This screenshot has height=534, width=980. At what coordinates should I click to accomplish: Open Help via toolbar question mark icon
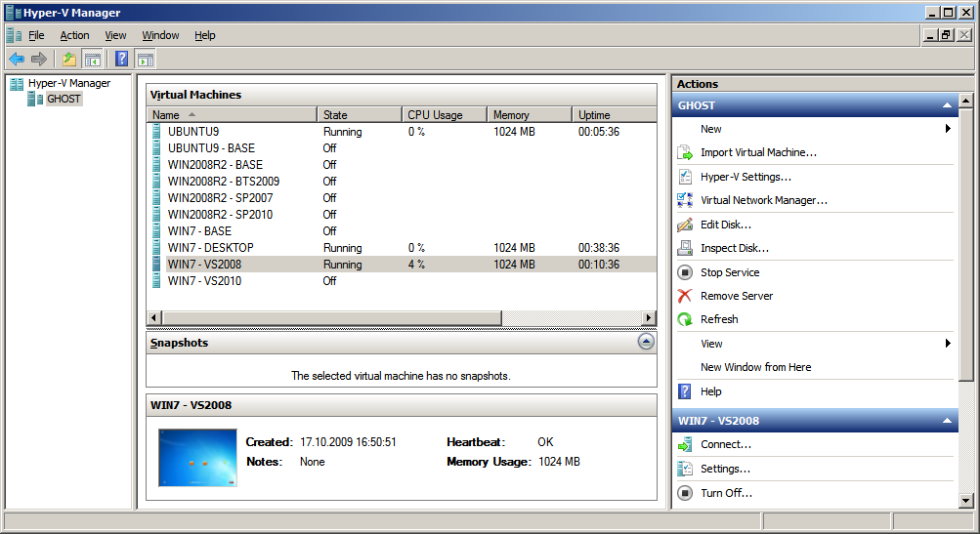coord(122,60)
